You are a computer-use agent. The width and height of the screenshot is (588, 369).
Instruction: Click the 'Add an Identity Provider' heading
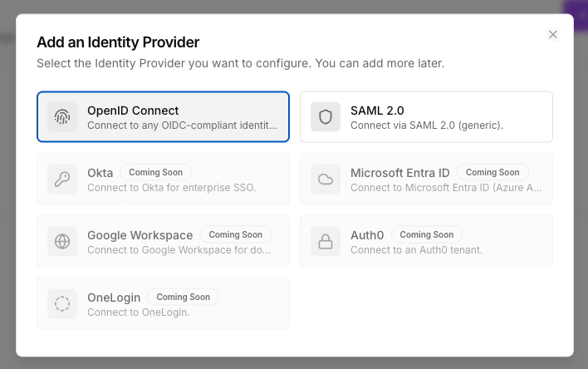(118, 42)
